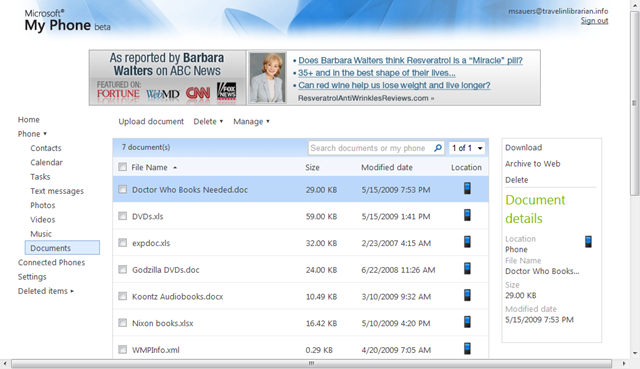Click the Fox News logo in the ad
The width and height of the screenshot is (640, 369).
227,91
